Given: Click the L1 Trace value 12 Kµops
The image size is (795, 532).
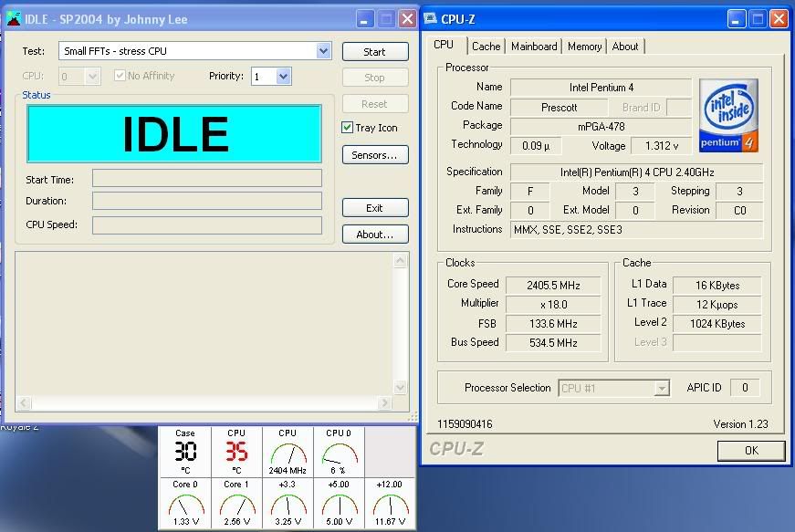Looking at the screenshot, I should [717, 305].
